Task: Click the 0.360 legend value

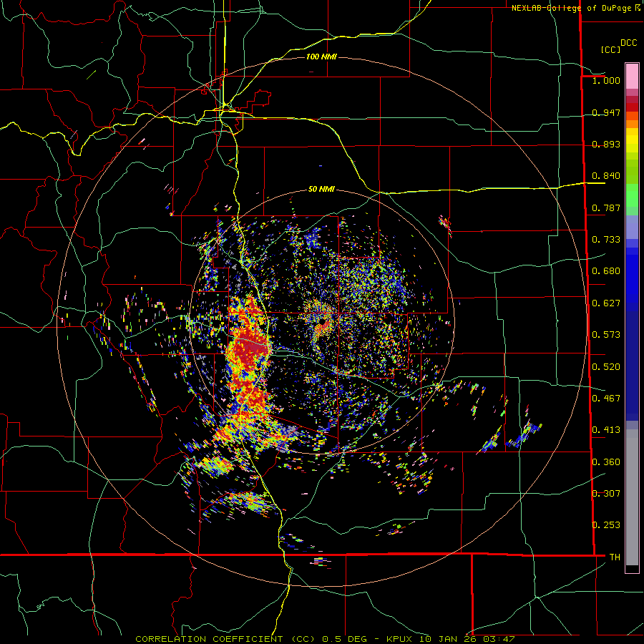Action: point(606,462)
